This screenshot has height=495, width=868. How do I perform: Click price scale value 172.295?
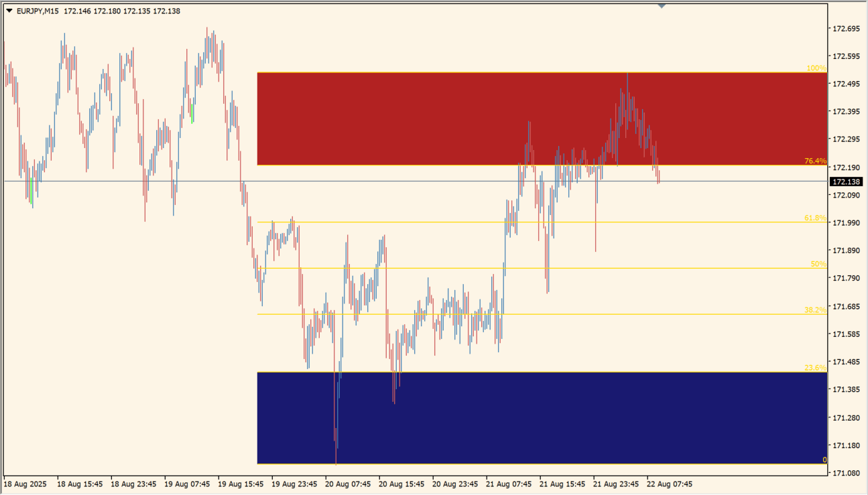tap(846, 139)
